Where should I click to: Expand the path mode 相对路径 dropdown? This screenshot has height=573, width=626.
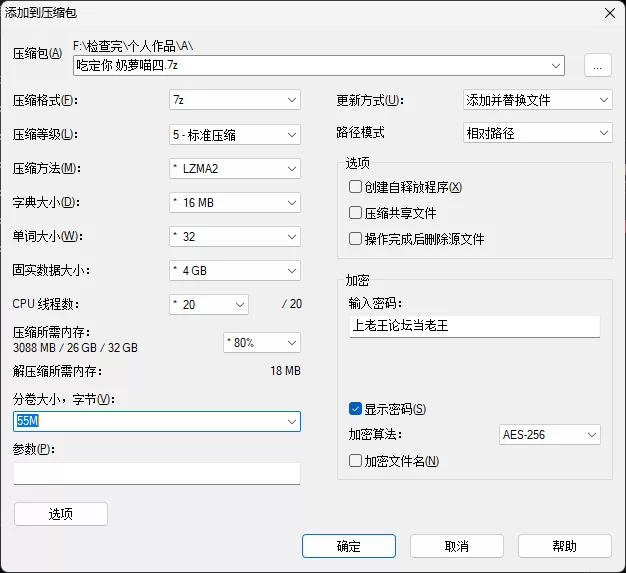point(537,133)
